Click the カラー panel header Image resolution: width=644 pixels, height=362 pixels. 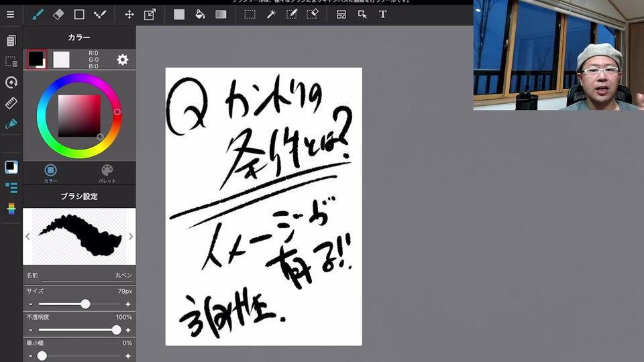tap(79, 38)
